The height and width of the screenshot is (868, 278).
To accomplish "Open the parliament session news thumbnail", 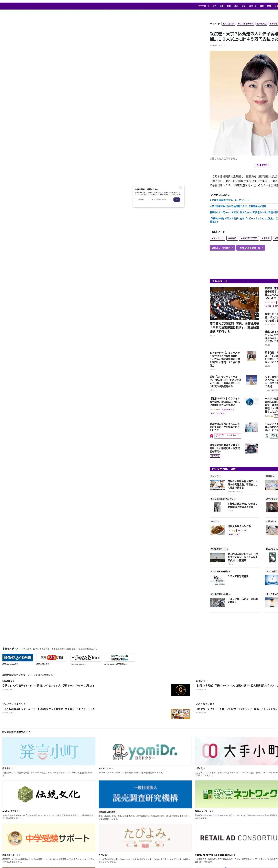I will pyautogui.click(x=234, y=303).
